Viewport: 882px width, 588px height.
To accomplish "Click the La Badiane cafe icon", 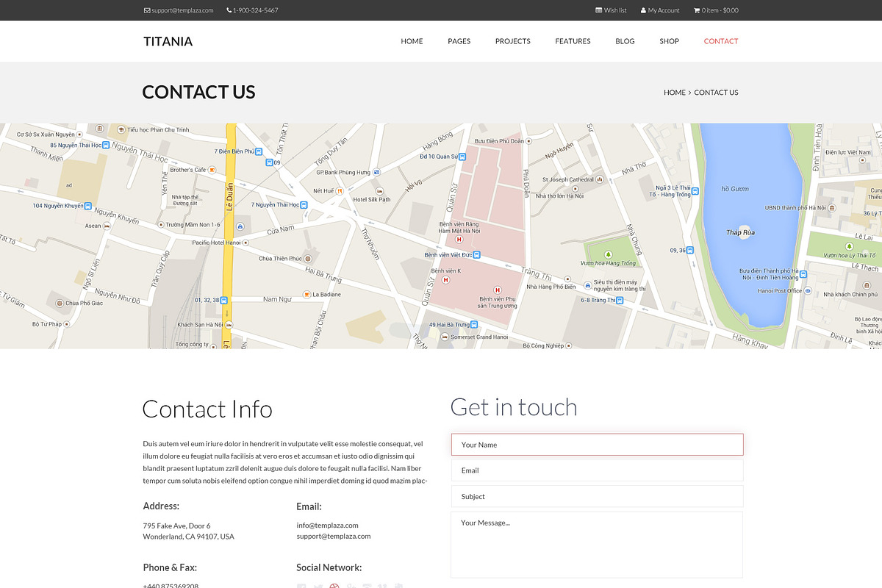I will click(307, 294).
